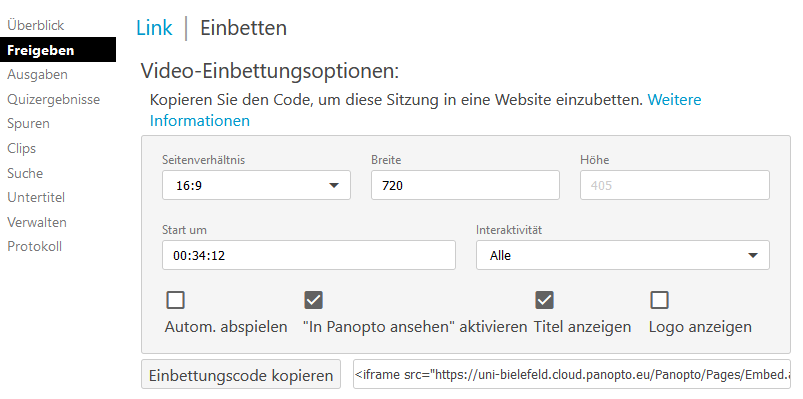Switch to the Link tab
803x399 pixels.
click(x=154, y=28)
